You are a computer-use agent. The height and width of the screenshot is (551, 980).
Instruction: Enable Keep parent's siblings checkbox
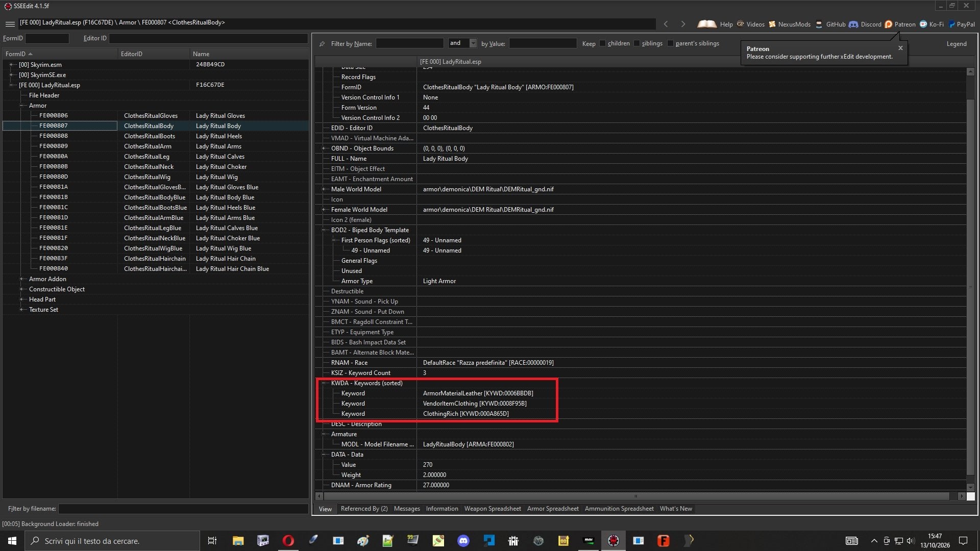click(x=670, y=43)
